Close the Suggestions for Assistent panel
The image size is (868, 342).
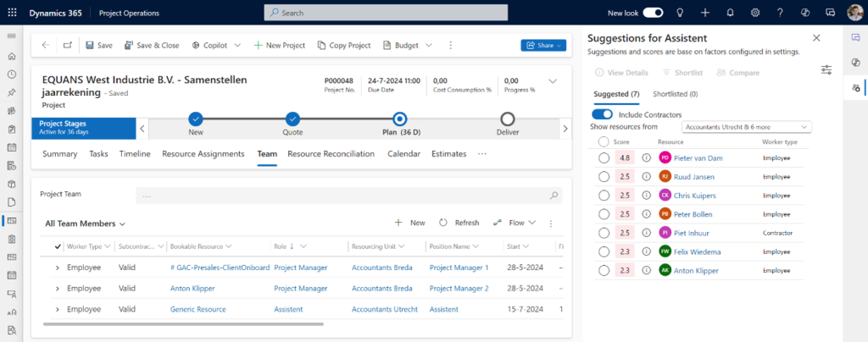tap(816, 38)
